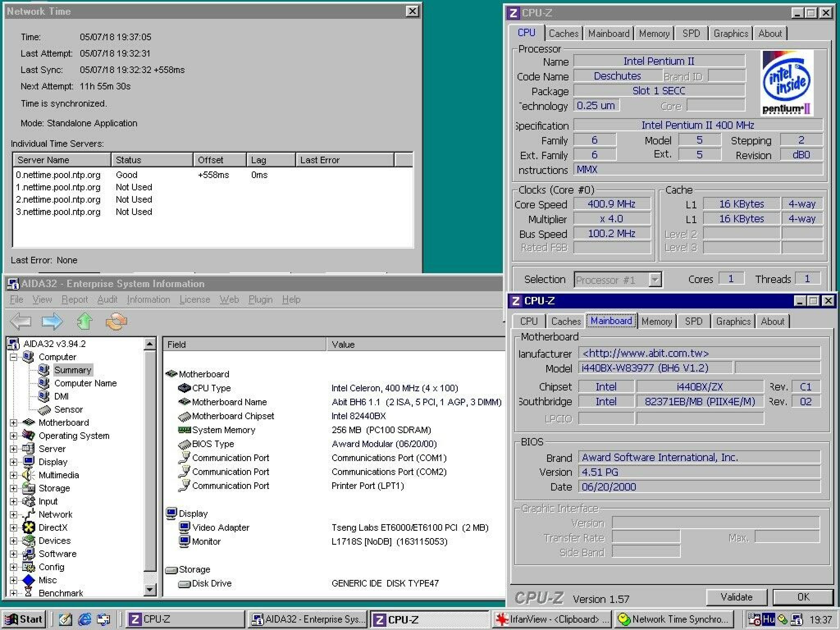
Task: Select the Software icon in the AIDA32 tree
Action: coord(28,554)
